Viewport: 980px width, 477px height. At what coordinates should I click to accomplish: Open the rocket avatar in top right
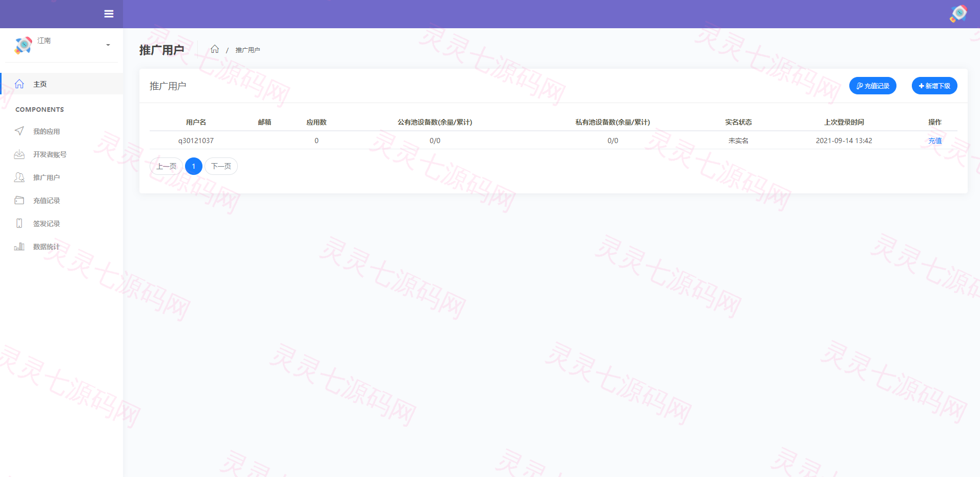click(x=958, y=14)
